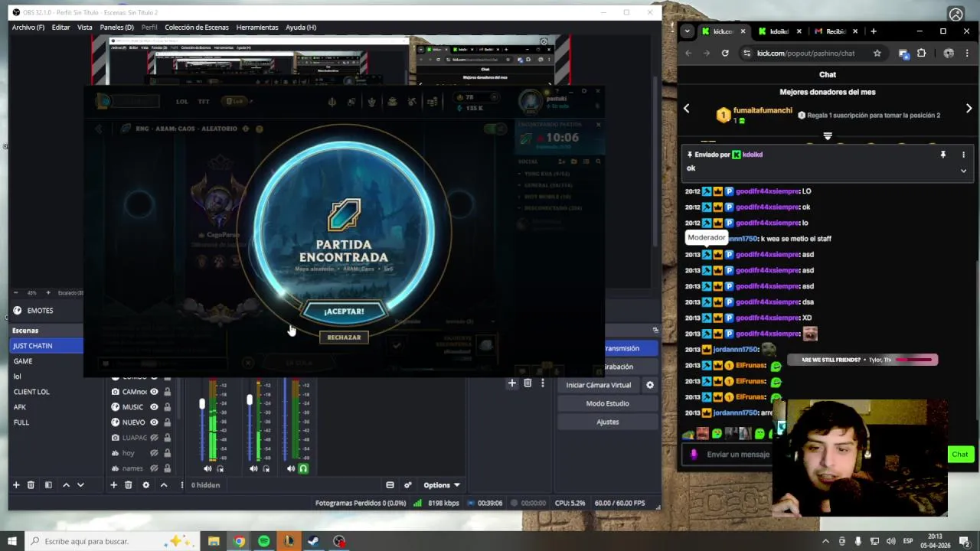Remove the scene transition with the trash icon
Image resolution: width=980 pixels, height=551 pixels.
(528, 383)
